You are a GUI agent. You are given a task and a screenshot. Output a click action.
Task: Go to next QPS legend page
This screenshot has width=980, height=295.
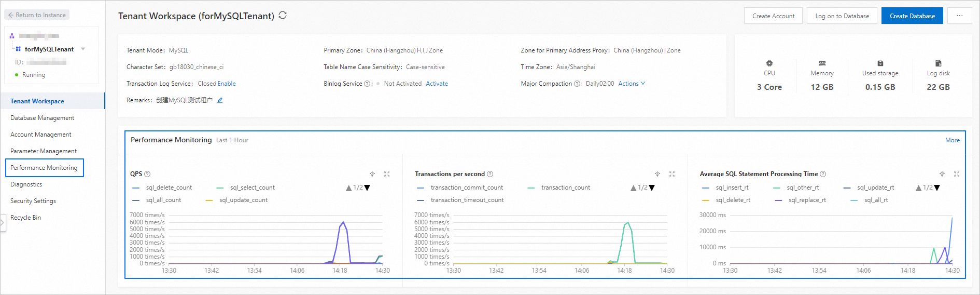click(367, 188)
